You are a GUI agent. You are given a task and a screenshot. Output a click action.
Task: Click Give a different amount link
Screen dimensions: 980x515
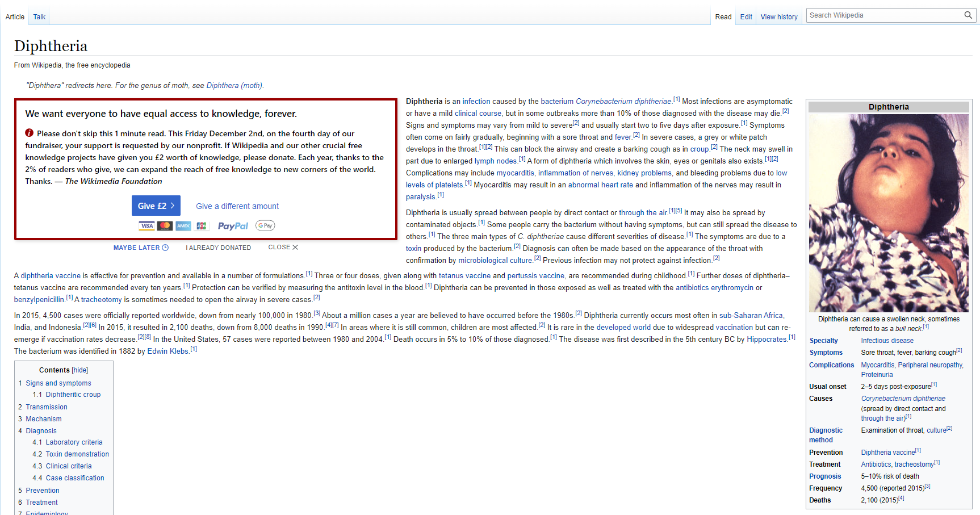click(237, 206)
